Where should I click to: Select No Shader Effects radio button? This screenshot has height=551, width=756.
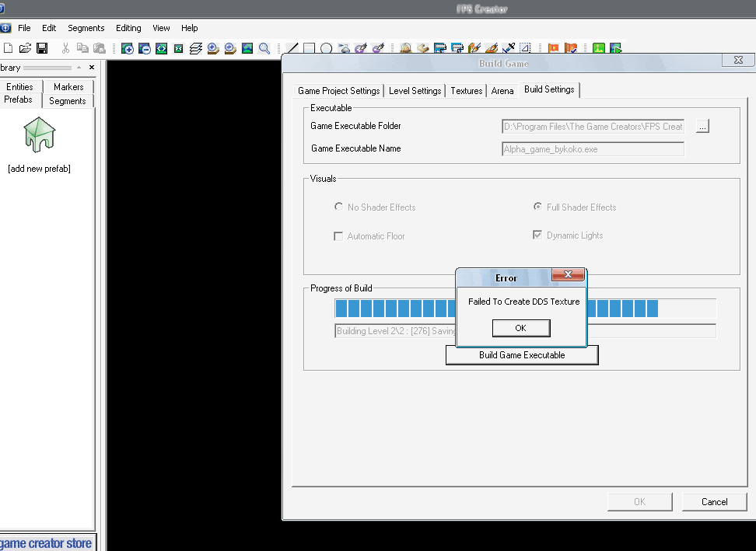338,207
